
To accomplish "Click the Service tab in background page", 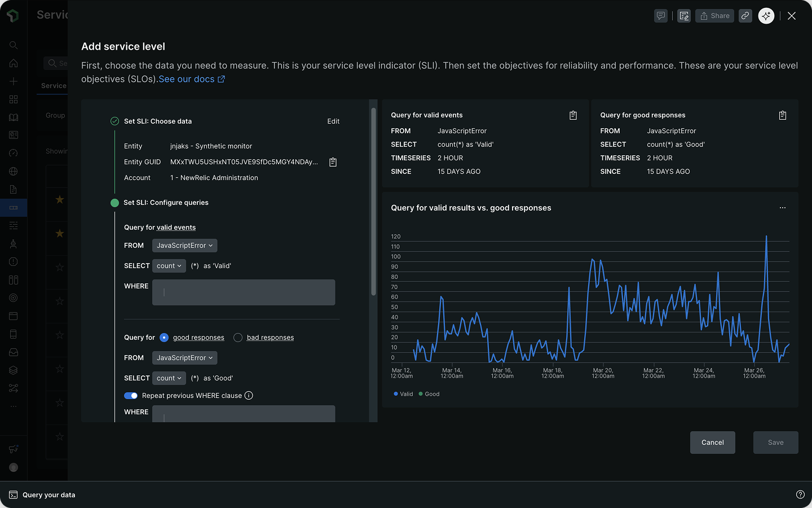I will coord(54,86).
